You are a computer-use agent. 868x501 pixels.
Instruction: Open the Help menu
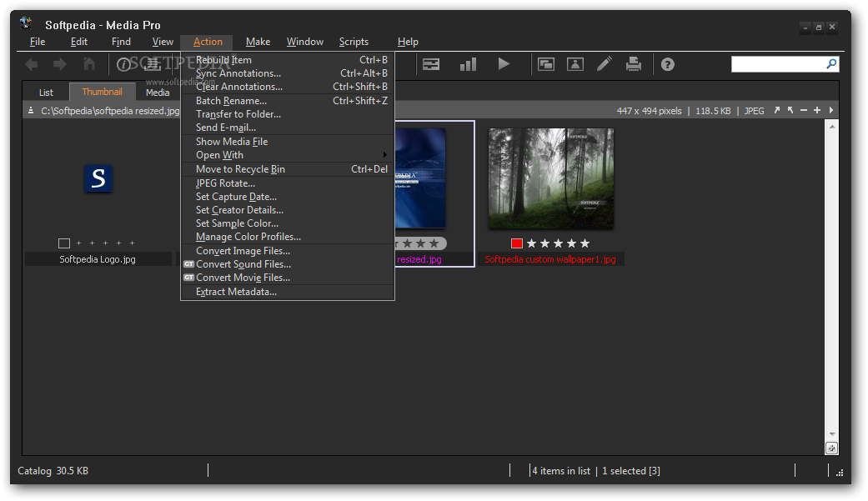(408, 42)
